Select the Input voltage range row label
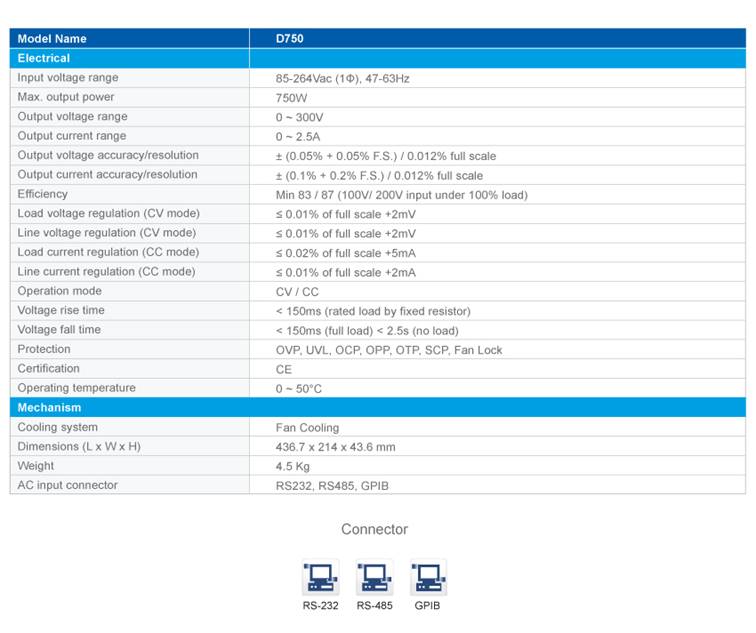The image size is (756, 633). click(x=68, y=78)
